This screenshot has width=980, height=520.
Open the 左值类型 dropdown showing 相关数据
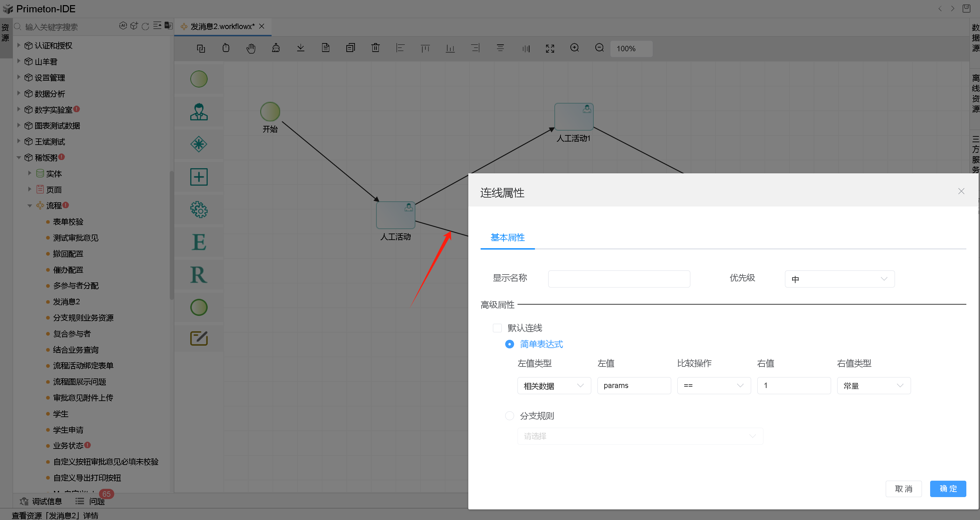[554, 385]
